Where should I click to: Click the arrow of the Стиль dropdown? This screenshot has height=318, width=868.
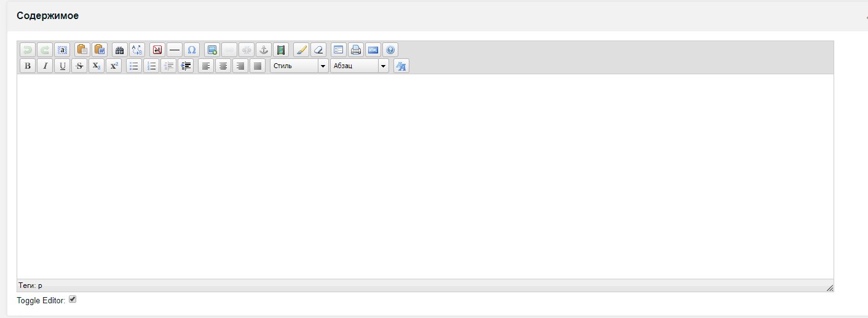[323, 66]
